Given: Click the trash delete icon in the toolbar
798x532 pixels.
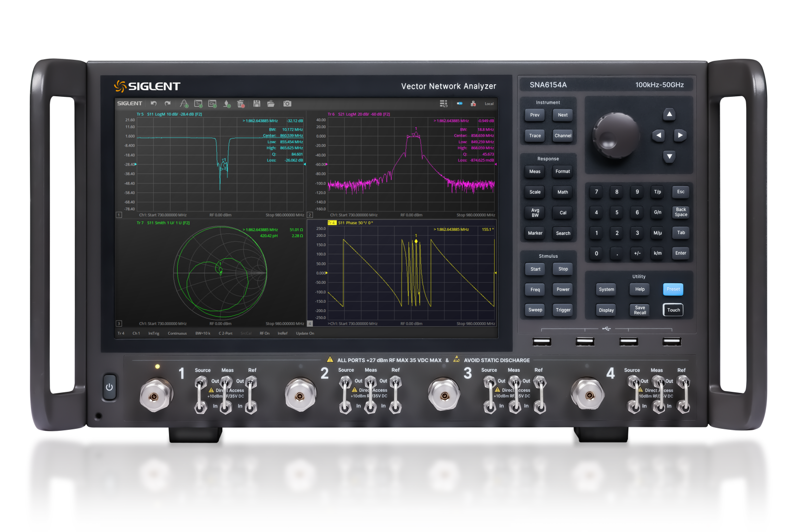Looking at the screenshot, I should pos(241,104).
